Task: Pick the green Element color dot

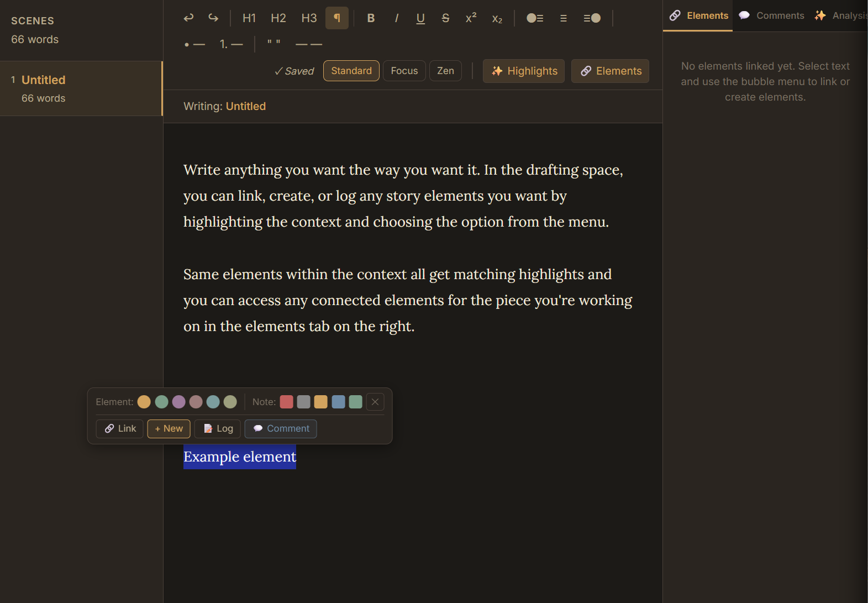Action: pos(161,402)
